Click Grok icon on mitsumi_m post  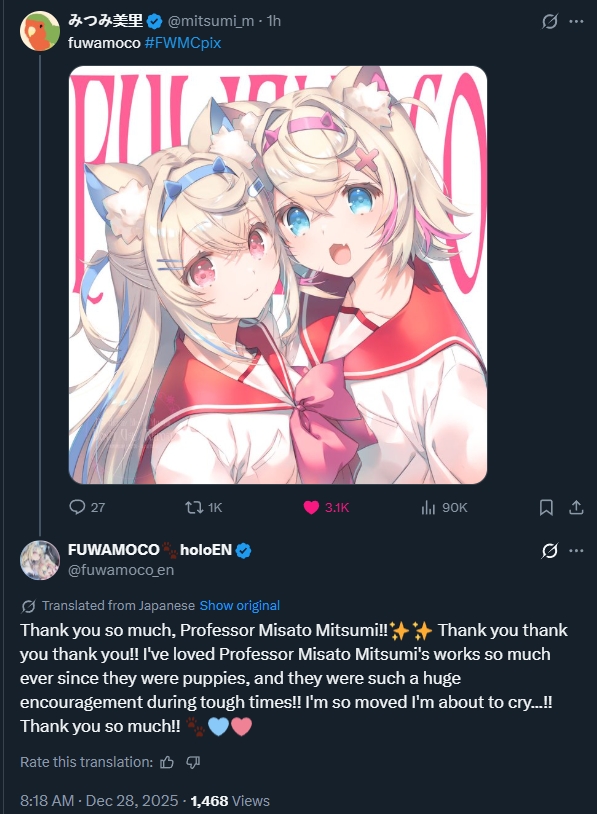click(x=550, y=21)
